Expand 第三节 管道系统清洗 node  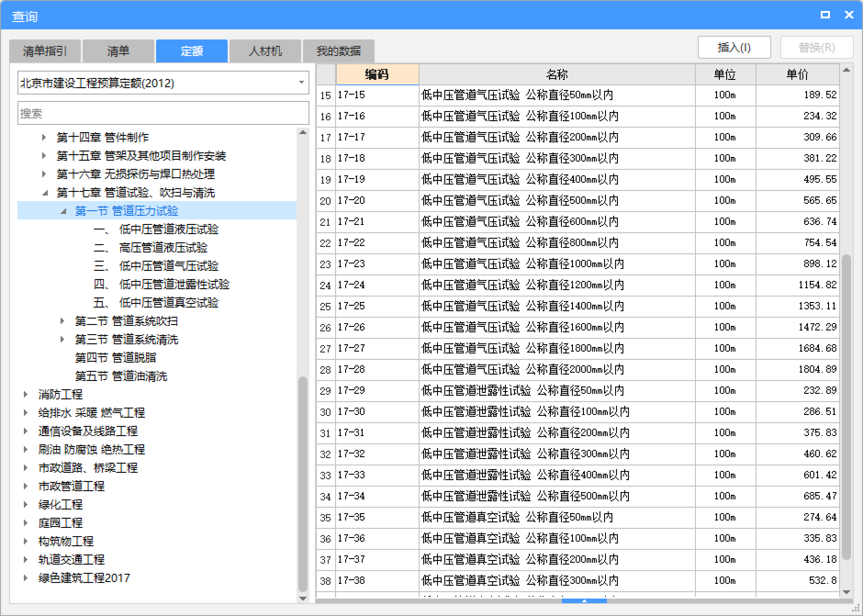click(x=62, y=339)
